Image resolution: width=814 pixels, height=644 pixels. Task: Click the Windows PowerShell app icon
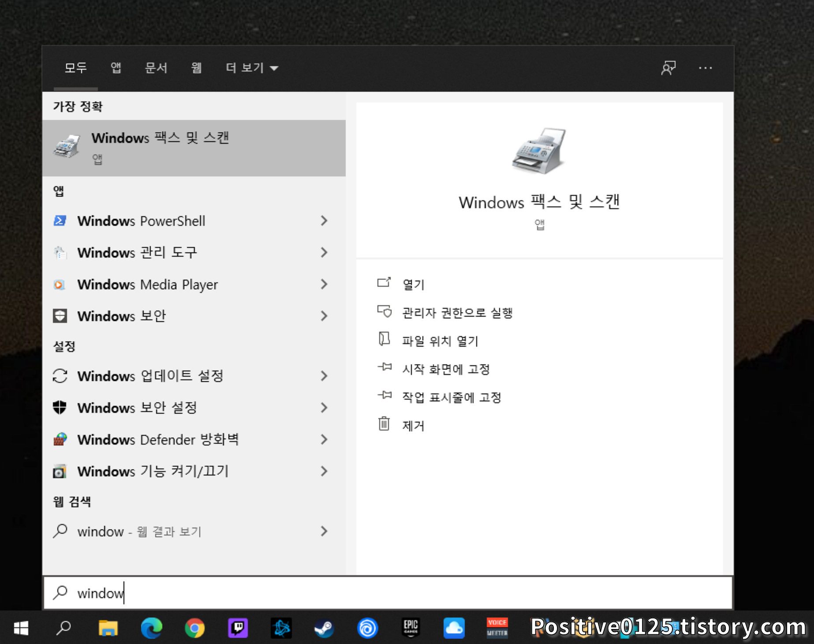tap(60, 221)
